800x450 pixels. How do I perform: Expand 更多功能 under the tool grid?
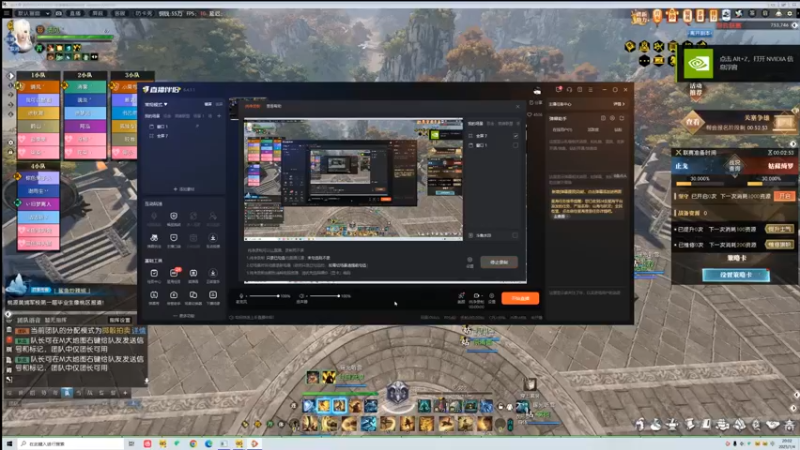184,316
